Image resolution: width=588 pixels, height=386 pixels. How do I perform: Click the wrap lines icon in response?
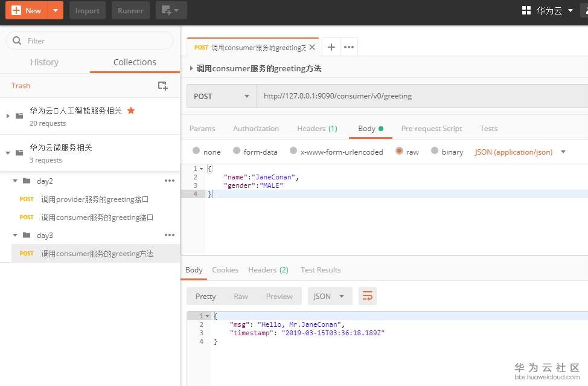367,296
